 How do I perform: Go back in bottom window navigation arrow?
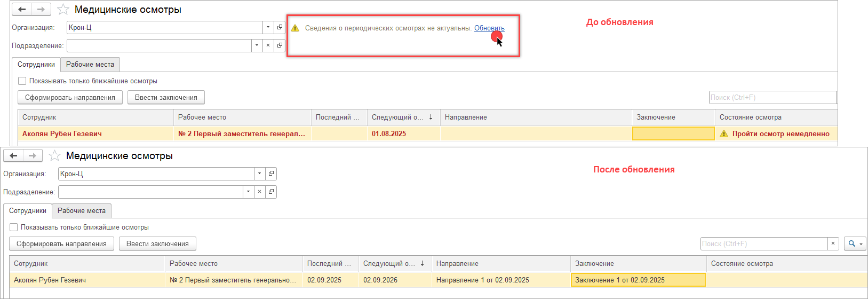(13, 156)
